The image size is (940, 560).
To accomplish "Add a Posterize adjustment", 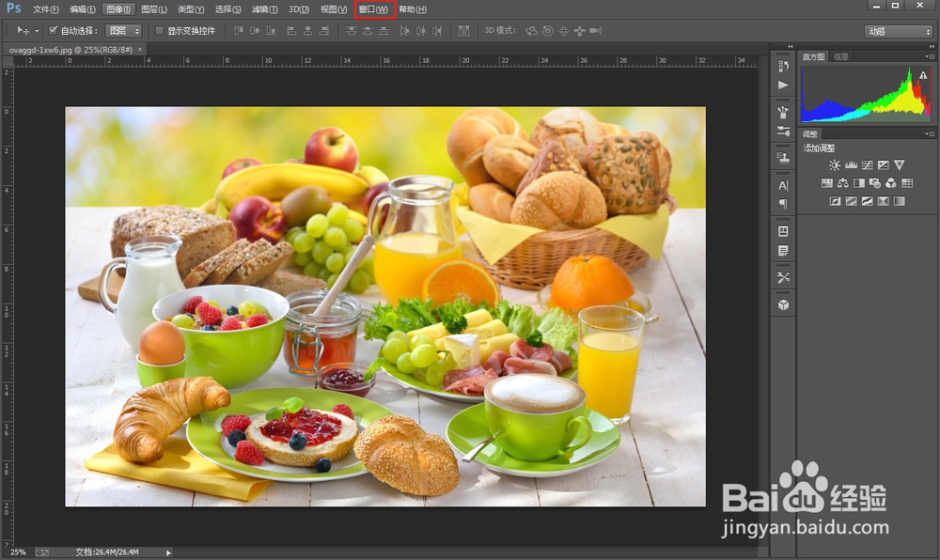I will pyautogui.click(x=852, y=201).
